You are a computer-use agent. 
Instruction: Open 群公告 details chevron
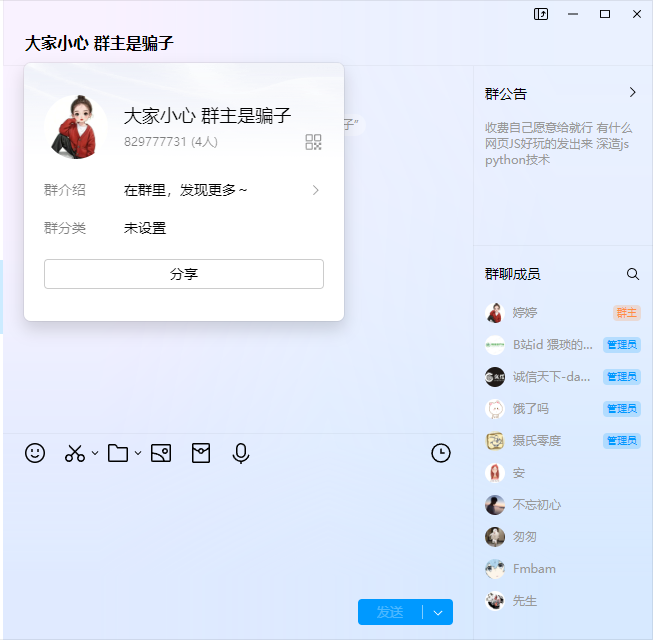pos(633,92)
